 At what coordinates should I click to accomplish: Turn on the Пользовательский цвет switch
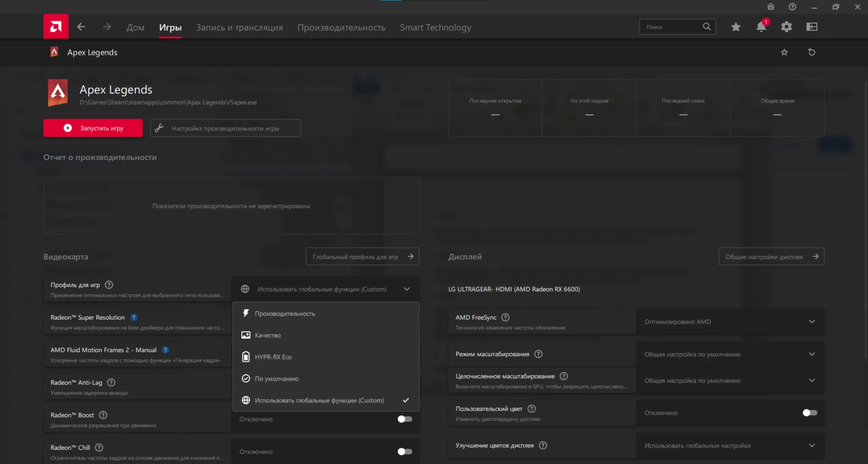click(x=810, y=412)
